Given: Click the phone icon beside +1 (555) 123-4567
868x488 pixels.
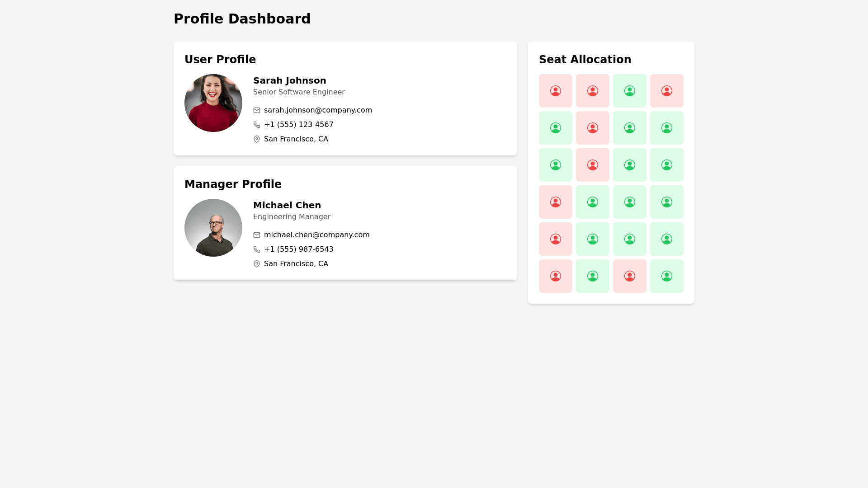Looking at the screenshot, I should point(257,125).
